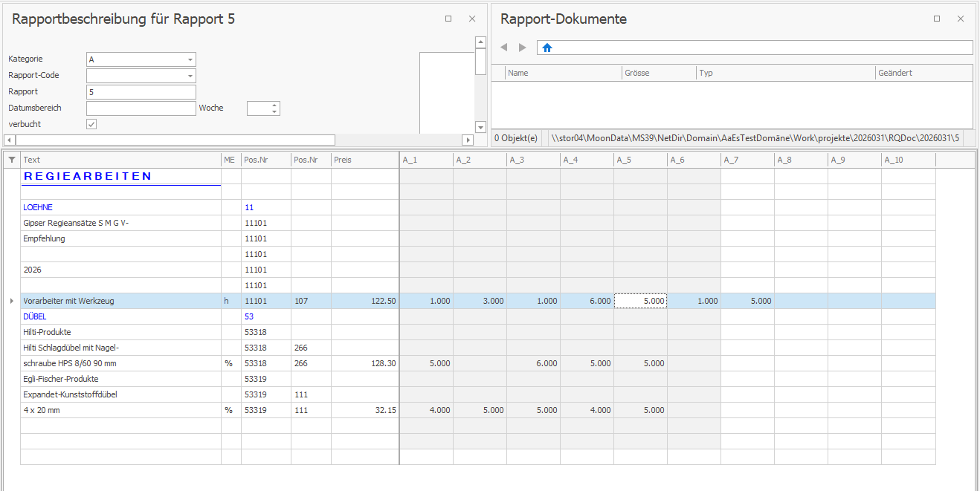This screenshot has height=491, width=980.
Task: Click the 0 Objekt(e) status entry
Action: click(516, 138)
